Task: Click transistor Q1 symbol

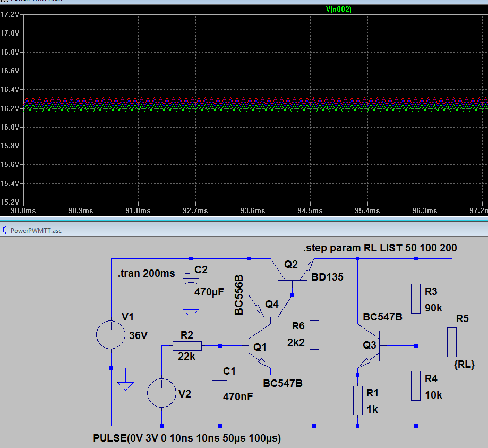Action: [260, 346]
